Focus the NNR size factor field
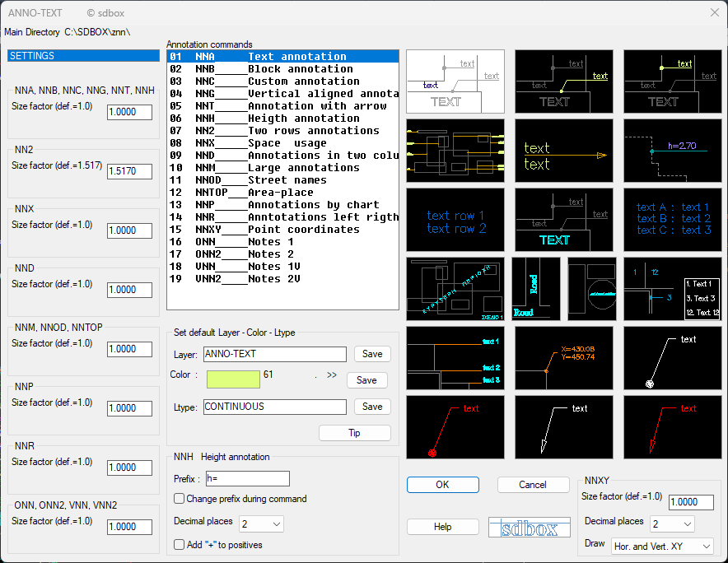Viewport: 728px width, 563px height. pos(129,468)
